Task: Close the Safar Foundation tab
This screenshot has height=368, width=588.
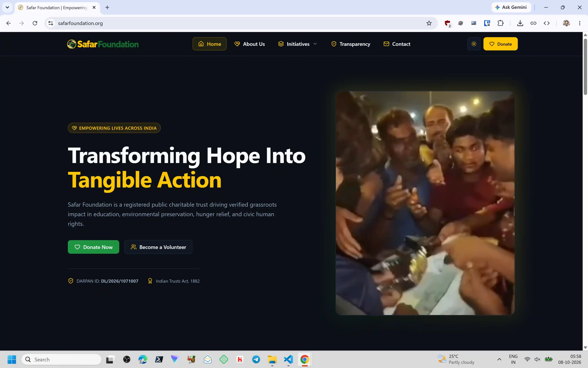Action: (x=94, y=7)
